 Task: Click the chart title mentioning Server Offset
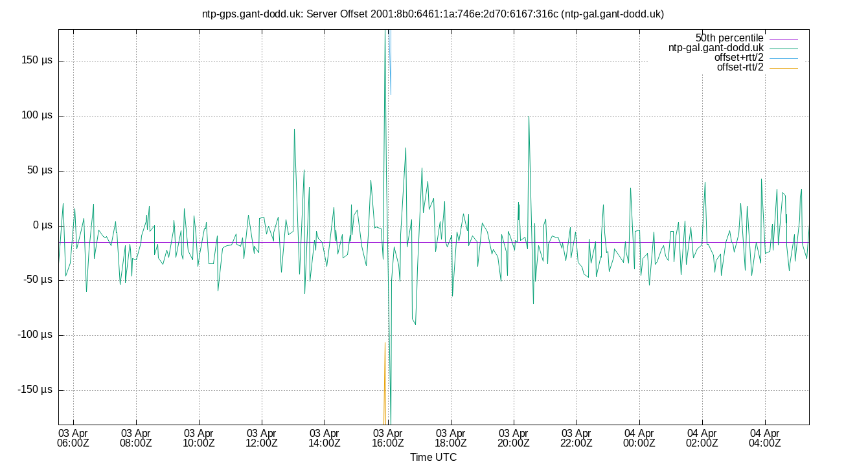(433, 12)
